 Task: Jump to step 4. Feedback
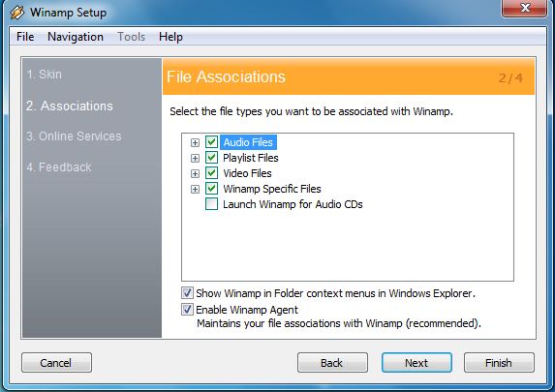click(59, 167)
